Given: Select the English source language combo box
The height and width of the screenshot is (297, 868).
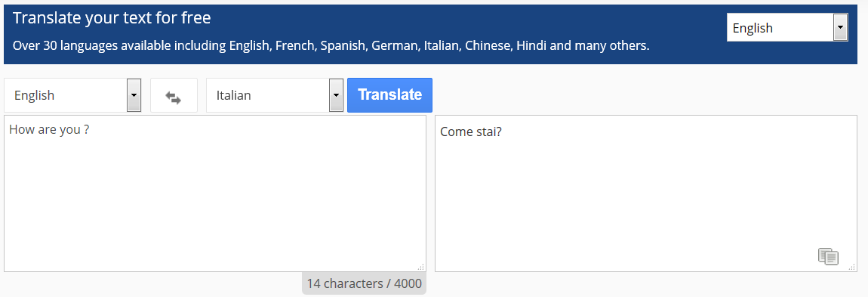Looking at the screenshot, I should [72, 95].
